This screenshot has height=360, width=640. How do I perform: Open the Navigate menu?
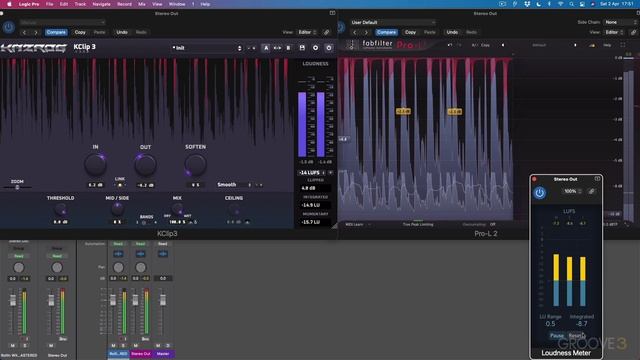pyautogui.click(x=101, y=4)
